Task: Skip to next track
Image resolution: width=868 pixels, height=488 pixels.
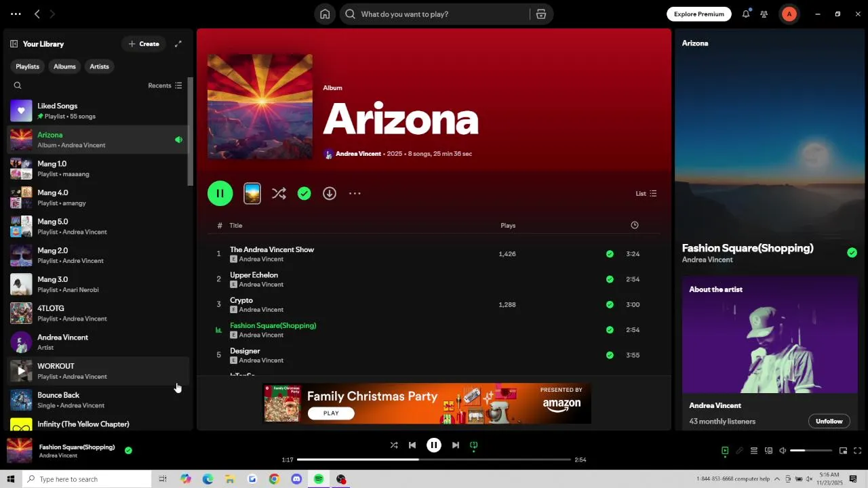Action: pyautogui.click(x=456, y=445)
